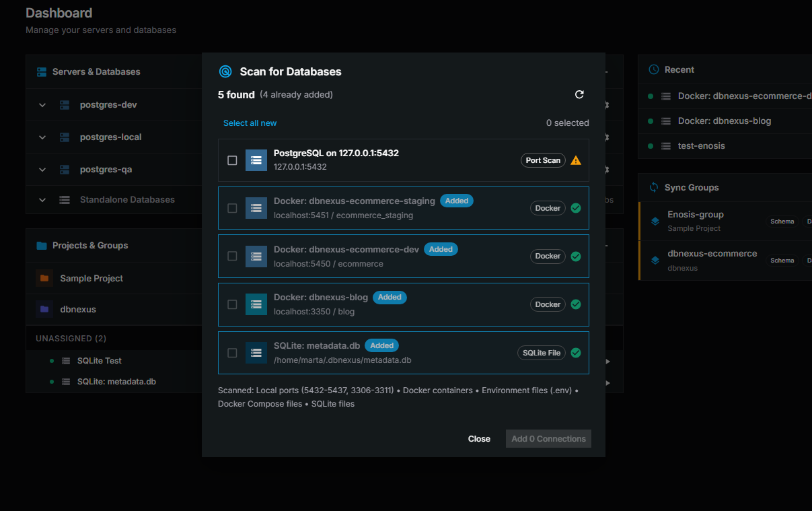Click the Servers & Databases panel icon
Viewport: 812px width, 511px height.
point(42,71)
